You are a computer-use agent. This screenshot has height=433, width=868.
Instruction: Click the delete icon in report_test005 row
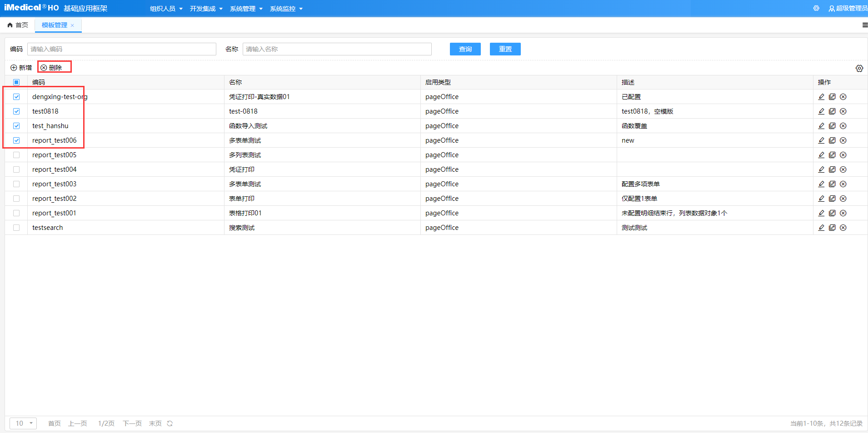(843, 155)
